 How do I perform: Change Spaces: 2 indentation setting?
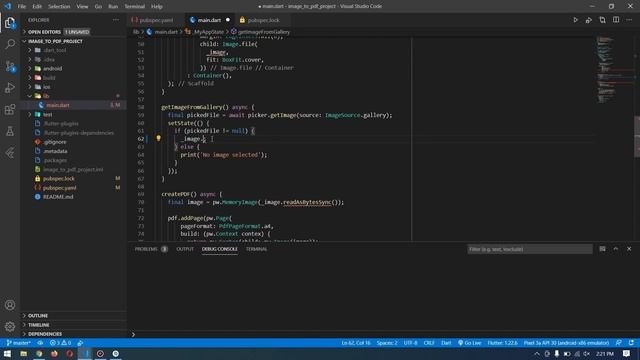[x=387, y=343]
